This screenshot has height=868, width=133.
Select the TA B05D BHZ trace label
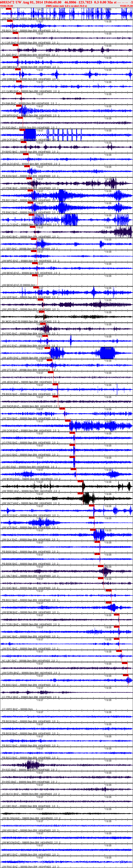[31, 152]
